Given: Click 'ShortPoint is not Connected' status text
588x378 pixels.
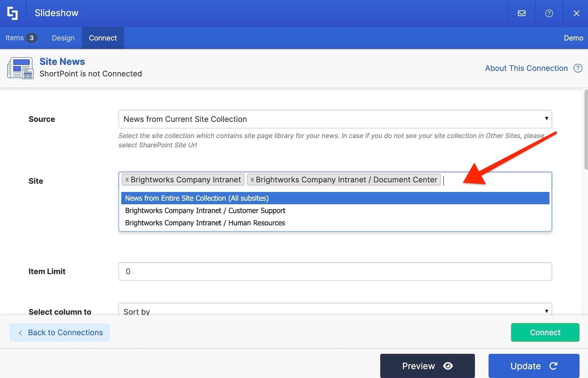Looking at the screenshot, I should tap(91, 74).
